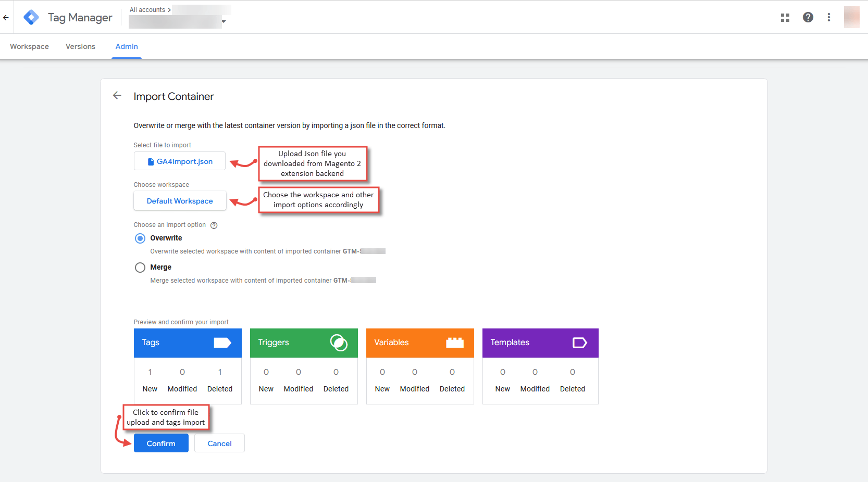Click the 'Select file to import' label
Viewport: 868px width, 482px height.
click(162, 145)
